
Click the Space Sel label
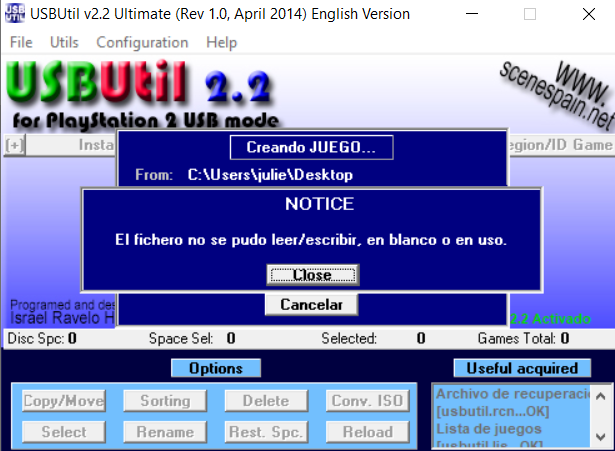[x=181, y=338]
